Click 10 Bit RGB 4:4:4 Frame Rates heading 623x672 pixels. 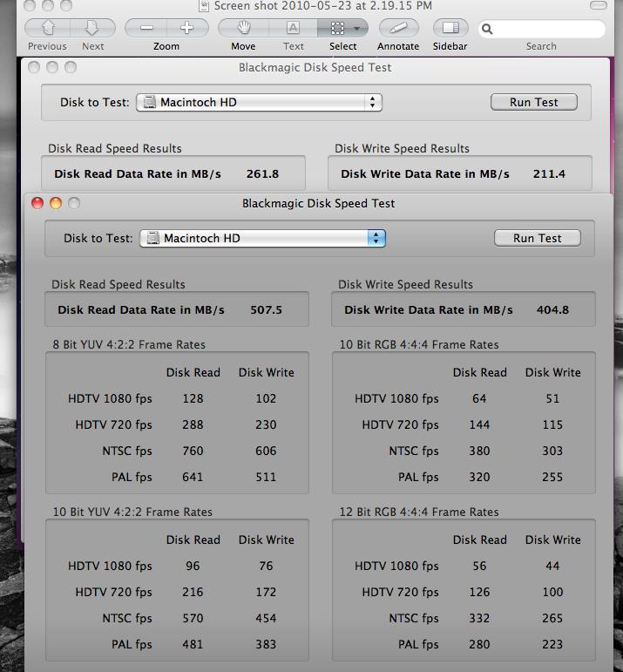pos(419,344)
